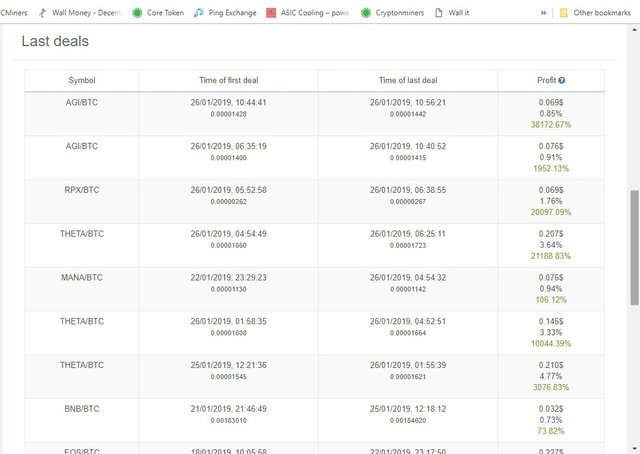Click the Cryptonminers green favicon
The height and width of the screenshot is (454, 640).
[x=366, y=13]
